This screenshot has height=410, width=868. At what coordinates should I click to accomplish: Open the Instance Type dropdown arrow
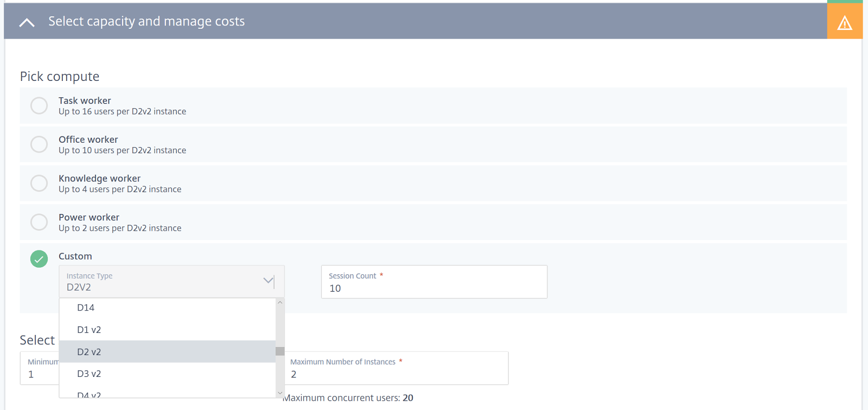point(268,281)
